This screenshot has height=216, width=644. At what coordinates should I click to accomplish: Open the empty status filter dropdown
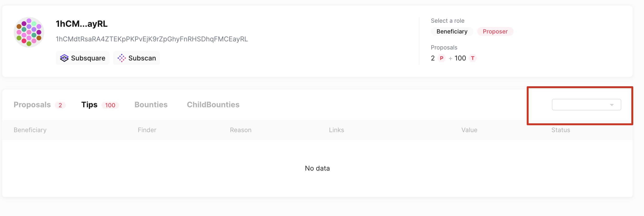coord(586,105)
